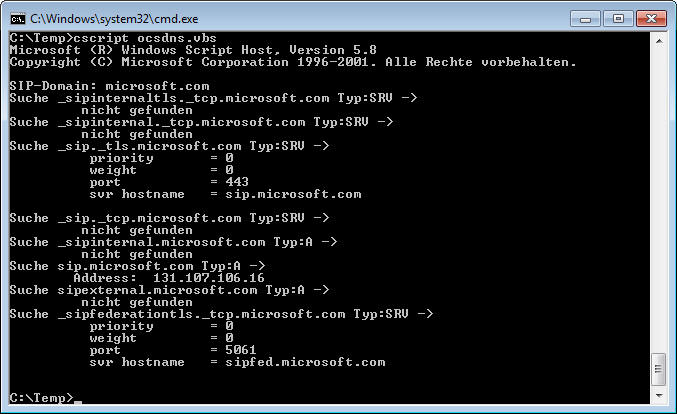Image resolution: width=677 pixels, height=414 pixels.
Task: Click the _sipfederationtls._tcp.microsoft.com search line
Action: click(x=221, y=314)
